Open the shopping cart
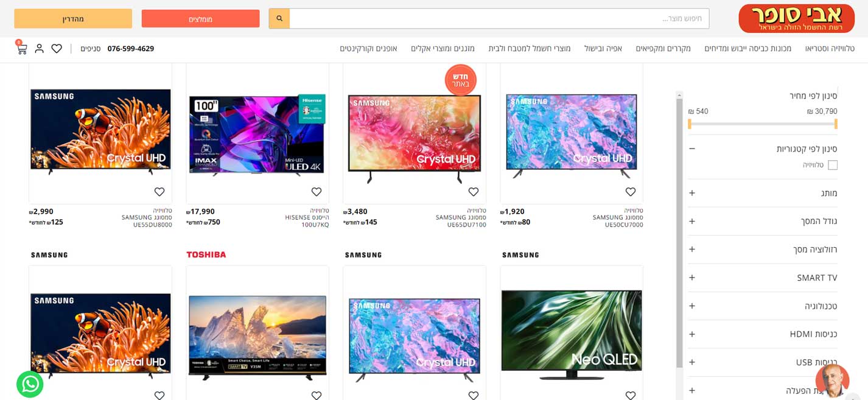The height and width of the screenshot is (400, 868). tap(21, 49)
